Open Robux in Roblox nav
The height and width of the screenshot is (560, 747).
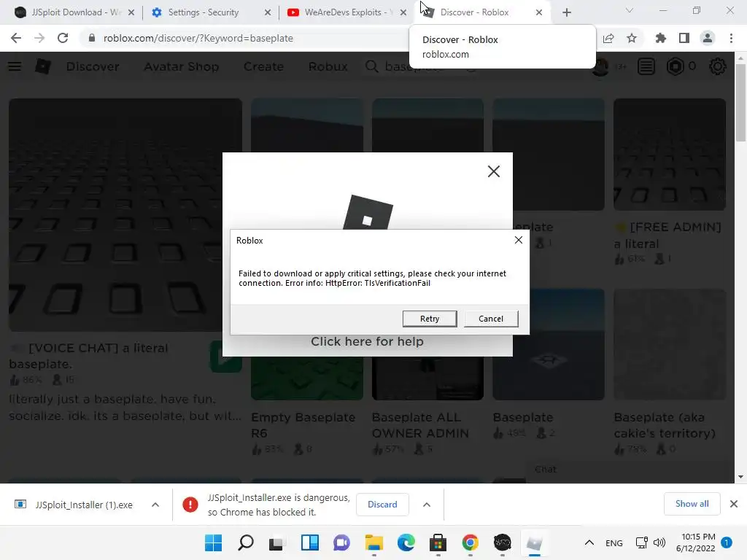(328, 66)
